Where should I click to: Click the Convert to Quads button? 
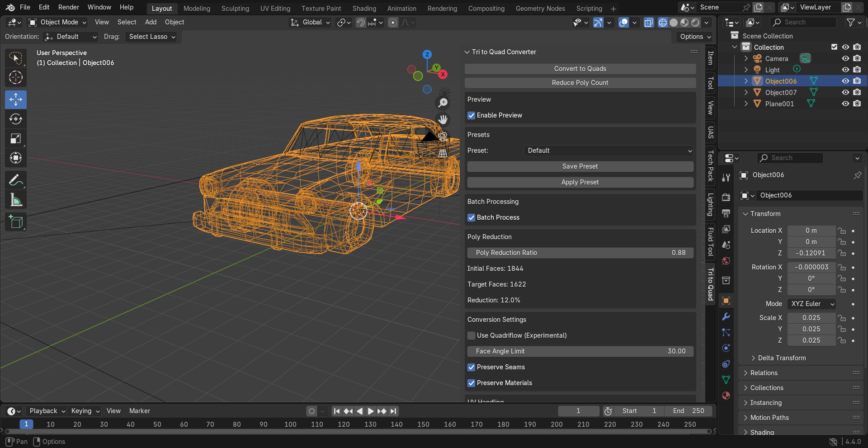tap(580, 69)
